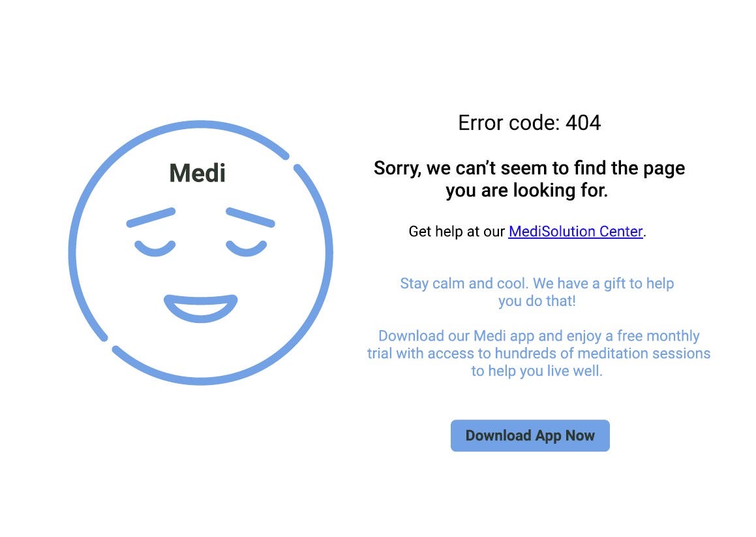
Task: Click the Medi wordmark inside the face logo
Action: pyautogui.click(x=197, y=173)
